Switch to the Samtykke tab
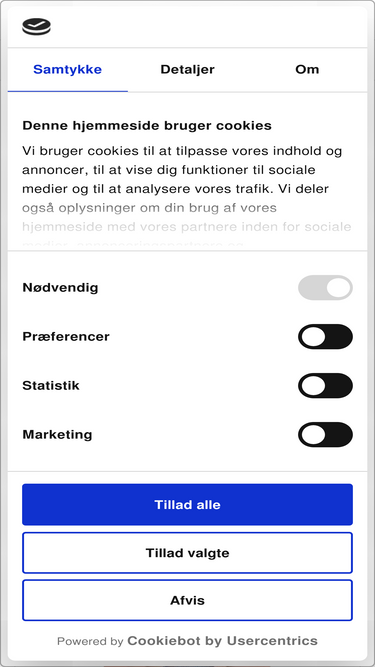 click(68, 70)
